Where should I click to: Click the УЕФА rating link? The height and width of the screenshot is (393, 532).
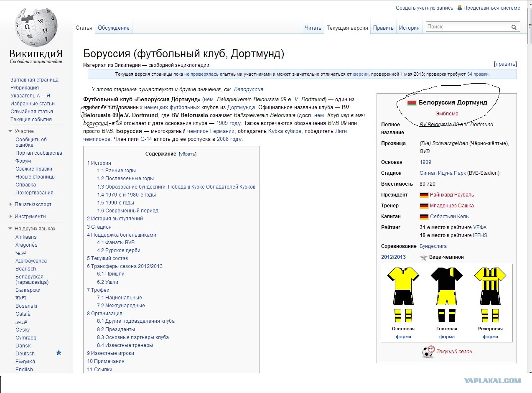tap(480, 227)
